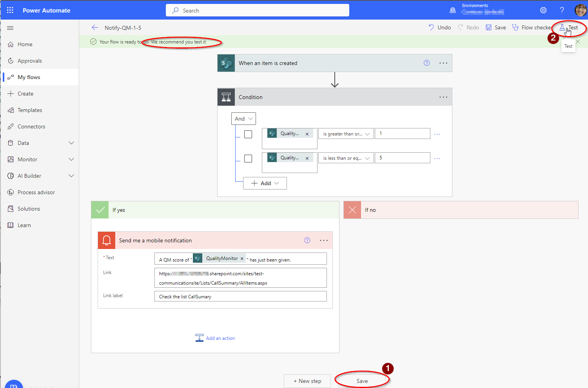Click the Condition card icon
The height and width of the screenshot is (388, 588).
tap(226, 97)
